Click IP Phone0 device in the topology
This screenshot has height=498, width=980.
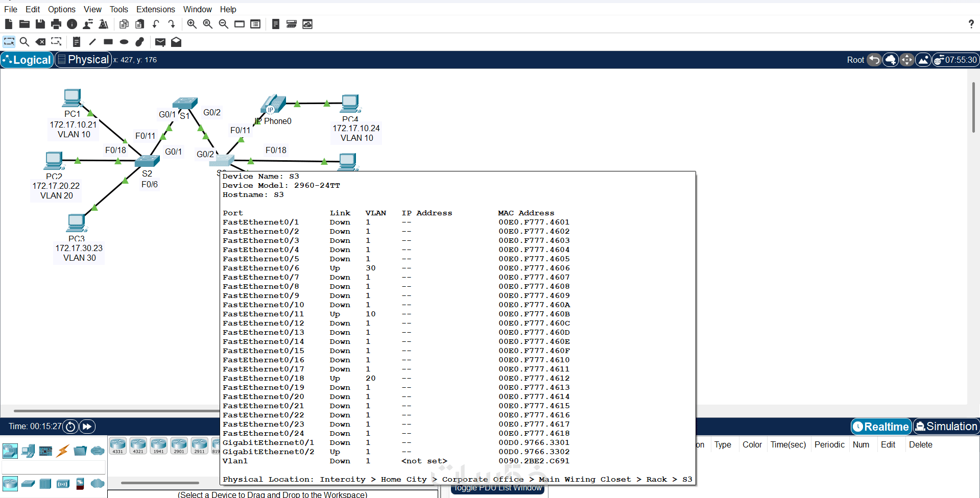[273, 104]
